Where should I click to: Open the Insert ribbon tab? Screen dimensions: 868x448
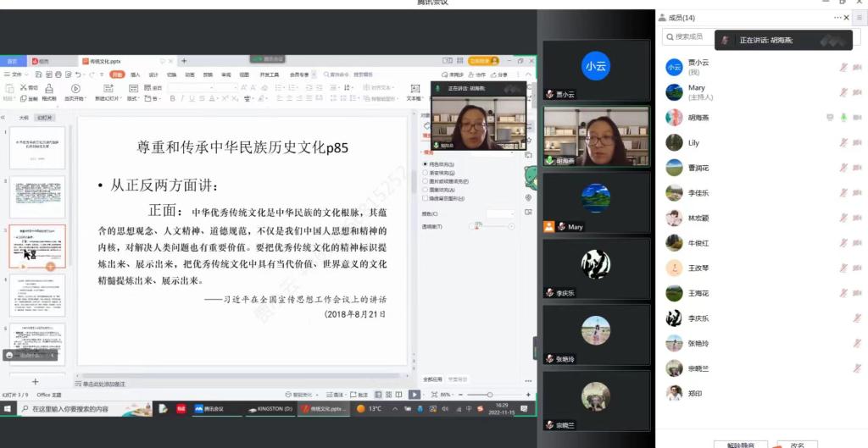tap(135, 75)
